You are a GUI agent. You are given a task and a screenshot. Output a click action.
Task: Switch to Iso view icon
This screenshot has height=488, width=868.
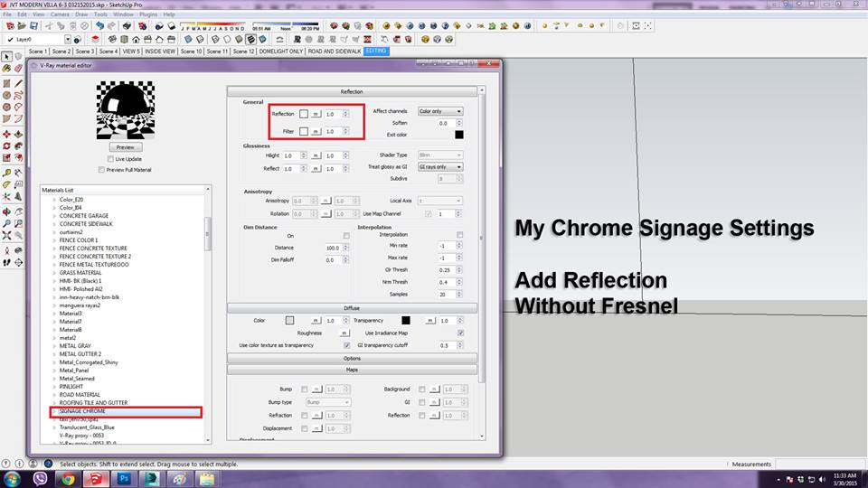tap(112, 39)
